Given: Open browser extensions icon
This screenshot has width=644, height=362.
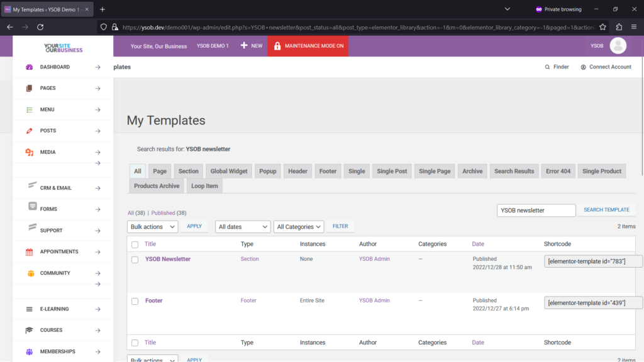Looking at the screenshot, I should [x=619, y=27].
